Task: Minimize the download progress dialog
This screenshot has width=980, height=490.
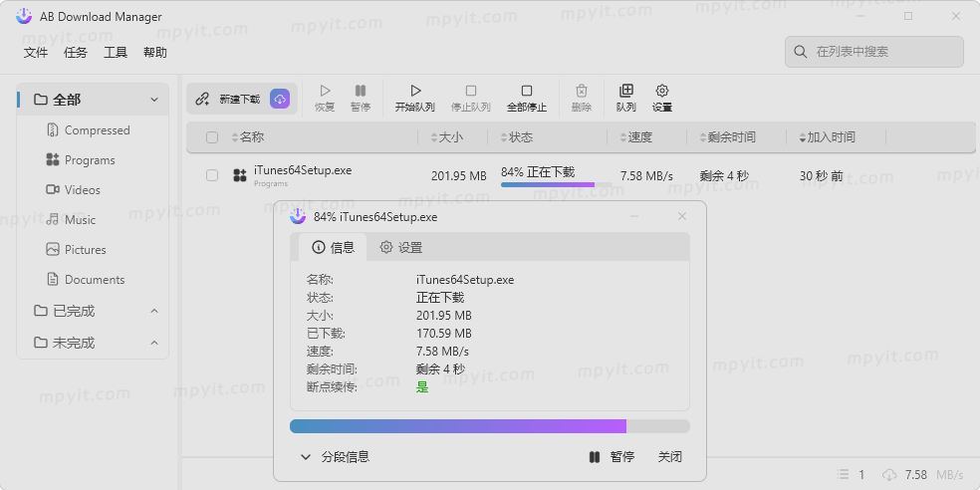Action: click(634, 216)
